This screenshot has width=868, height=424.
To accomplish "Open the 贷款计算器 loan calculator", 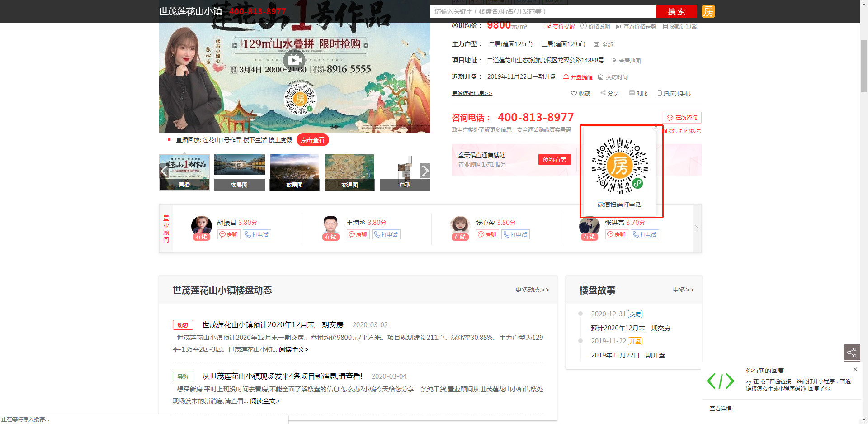I will coord(680,26).
